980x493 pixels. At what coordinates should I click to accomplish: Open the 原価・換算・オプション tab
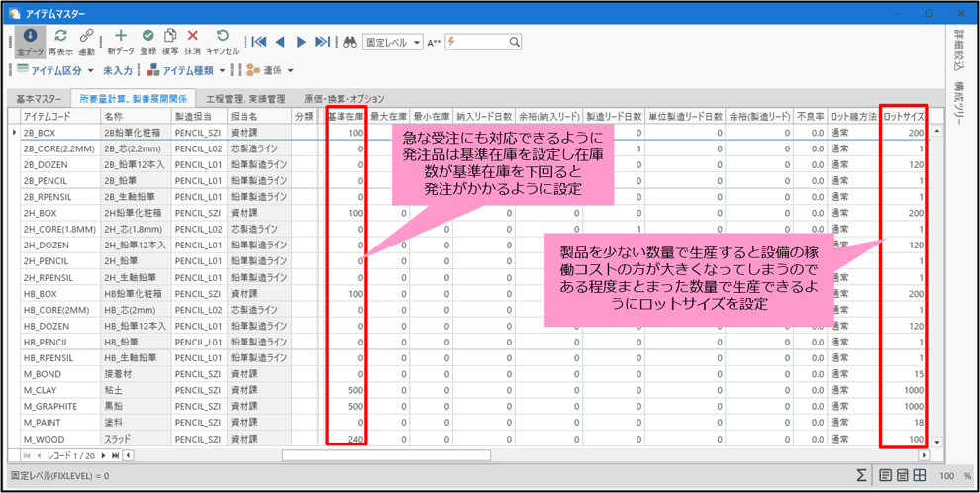pos(343,99)
